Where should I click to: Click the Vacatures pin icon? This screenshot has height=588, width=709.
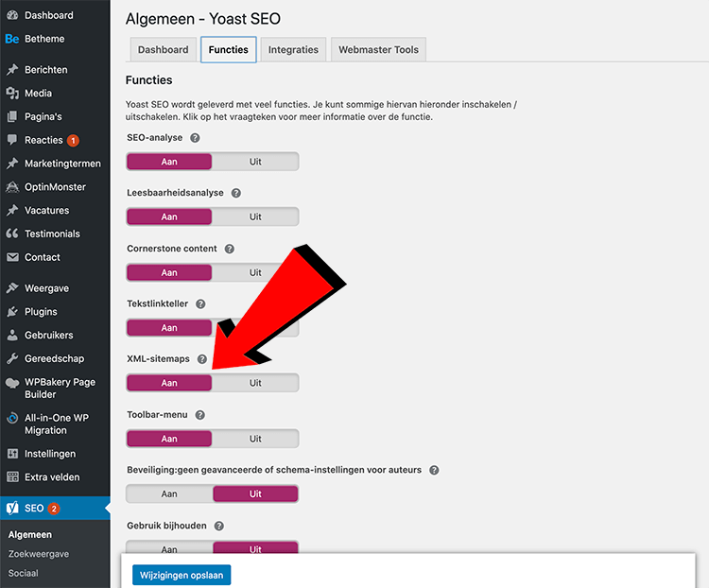pyautogui.click(x=12, y=210)
